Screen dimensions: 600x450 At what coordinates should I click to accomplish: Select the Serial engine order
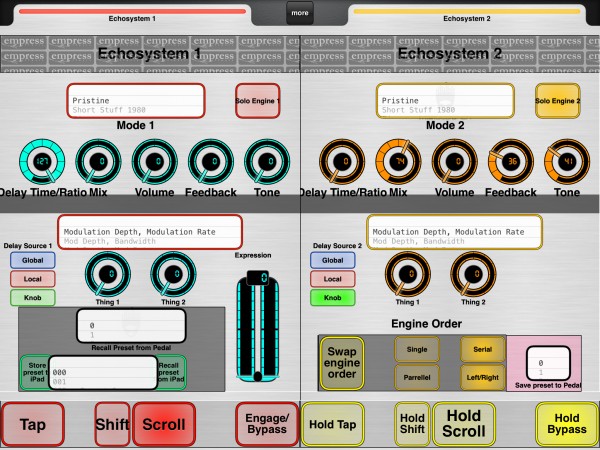click(483, 349)
